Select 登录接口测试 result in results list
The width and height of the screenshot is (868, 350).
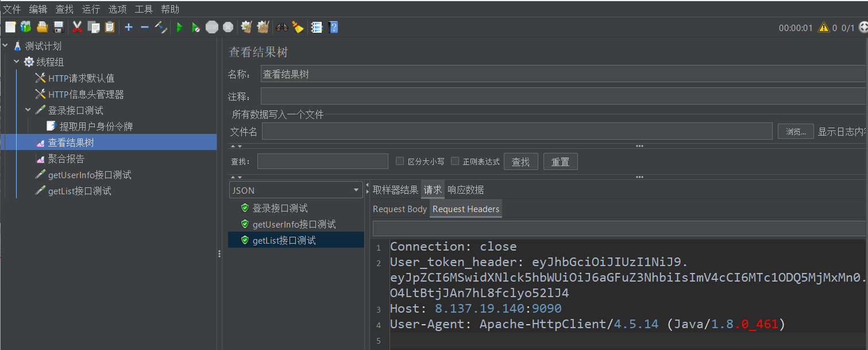pos(280,208)
